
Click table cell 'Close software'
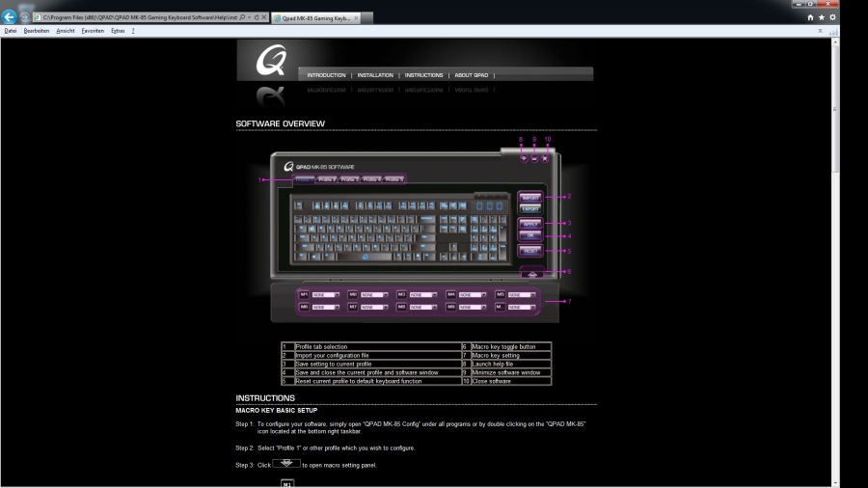(510, 381)
